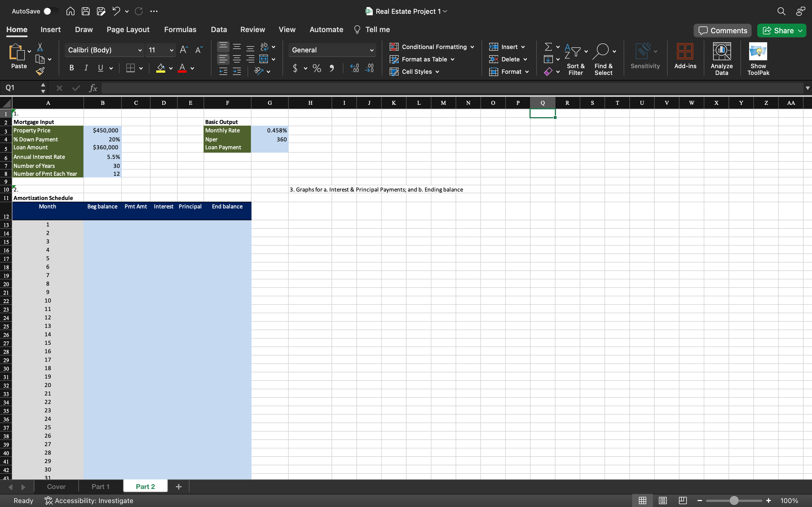The height and width of the screenshot is (507, 812).
Task: Click the AutoSum sigma icon
Action: click(548, 47)
